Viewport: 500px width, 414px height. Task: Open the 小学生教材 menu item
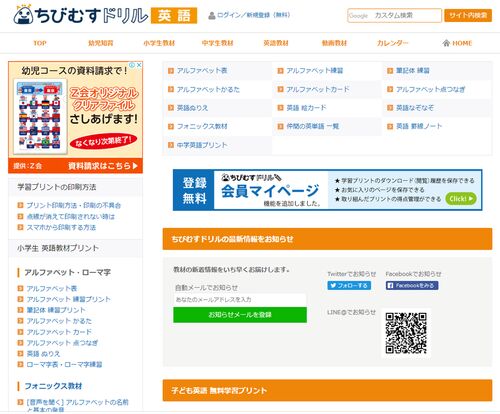coord(159,43)
